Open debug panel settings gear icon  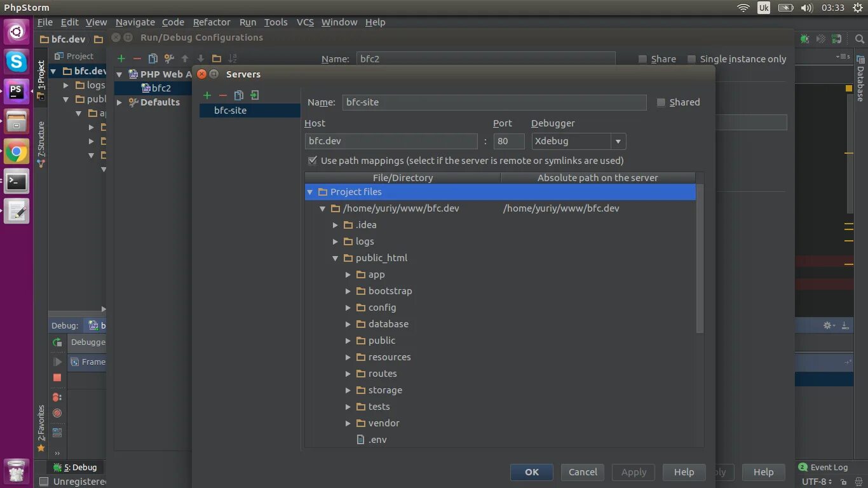(828, 325)
